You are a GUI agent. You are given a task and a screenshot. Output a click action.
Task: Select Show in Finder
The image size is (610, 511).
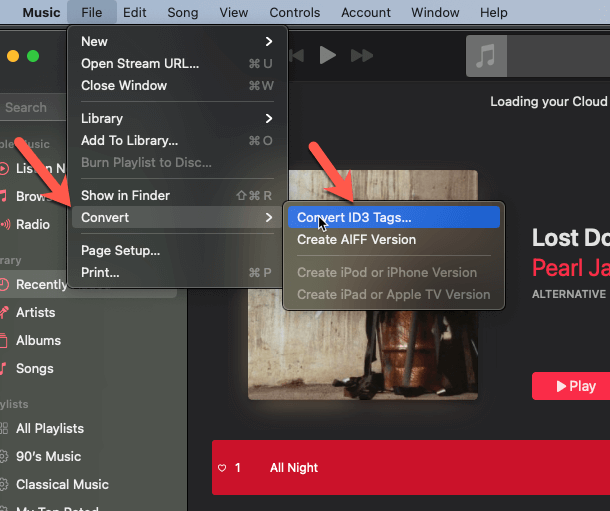tap(177, 195)
